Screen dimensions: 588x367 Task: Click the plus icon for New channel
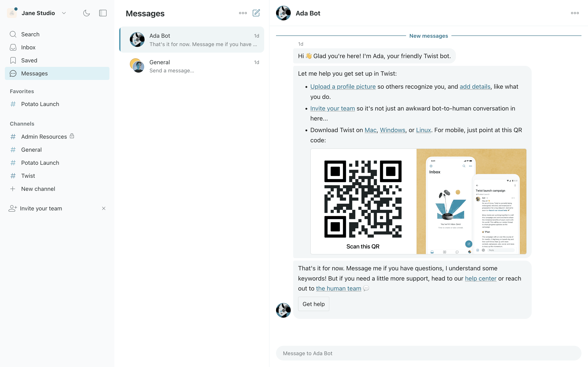(x=13, y=189)
